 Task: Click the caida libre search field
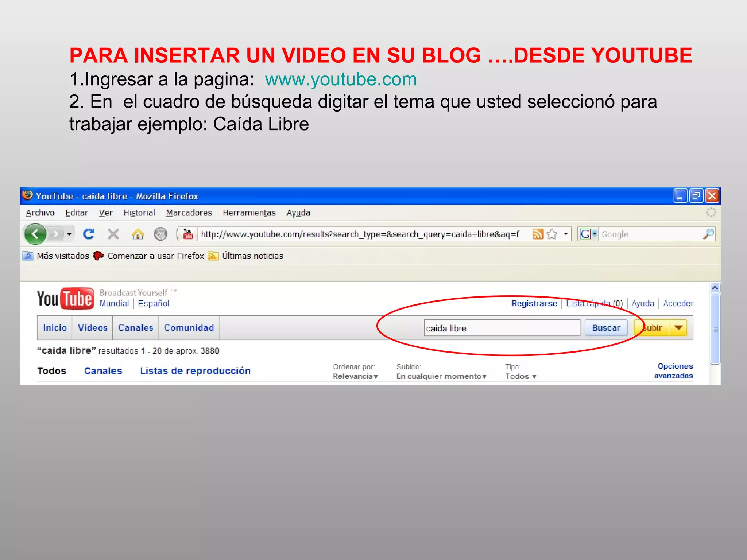[x=502, y=328]
